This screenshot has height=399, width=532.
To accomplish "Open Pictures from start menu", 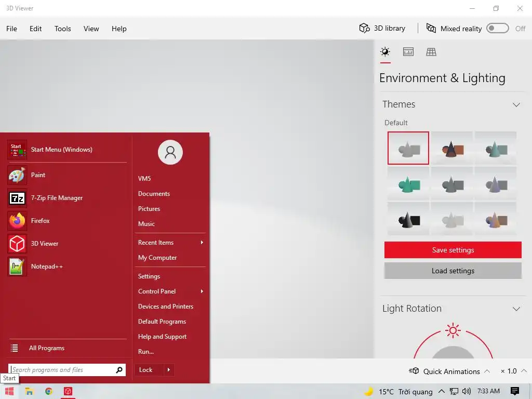I will (149, 209).
